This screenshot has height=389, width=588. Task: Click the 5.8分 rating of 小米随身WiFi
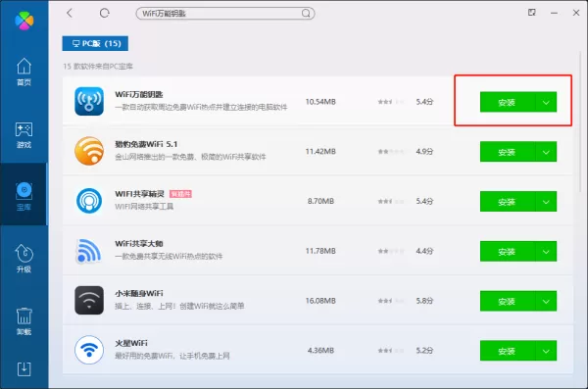click(424, 301)
